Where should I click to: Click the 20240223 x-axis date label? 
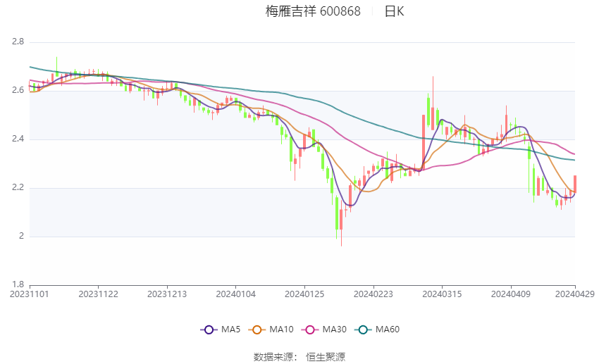pyautogui.click(x=373, y=294)
